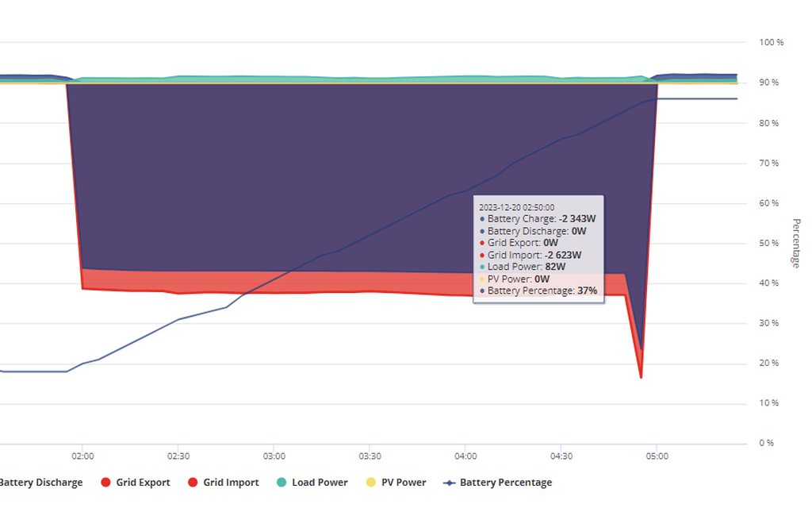The width and height of the screenshot is (812, 508).
Task: Click the Battery Percentage line marker icon
Action: tap(449, 483)
